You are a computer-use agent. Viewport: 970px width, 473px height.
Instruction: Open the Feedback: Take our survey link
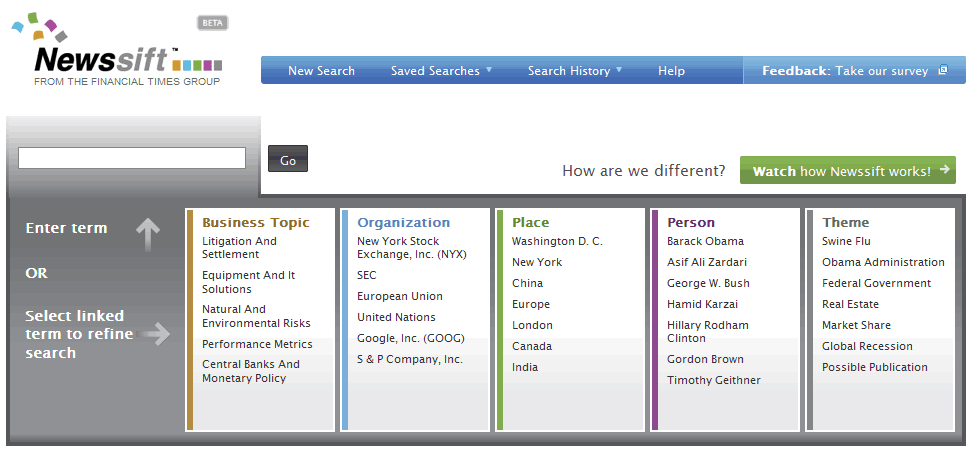(846, 71)
